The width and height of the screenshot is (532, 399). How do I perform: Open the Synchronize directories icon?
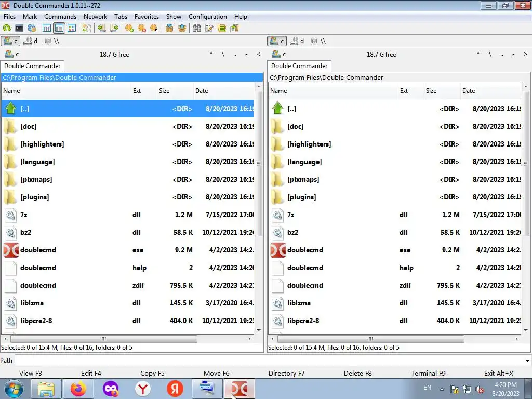(222, 28)
